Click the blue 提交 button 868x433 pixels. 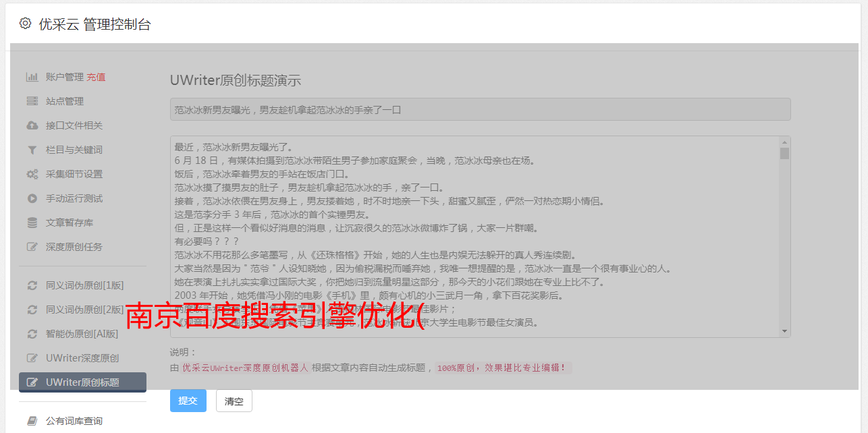[188, 401]
